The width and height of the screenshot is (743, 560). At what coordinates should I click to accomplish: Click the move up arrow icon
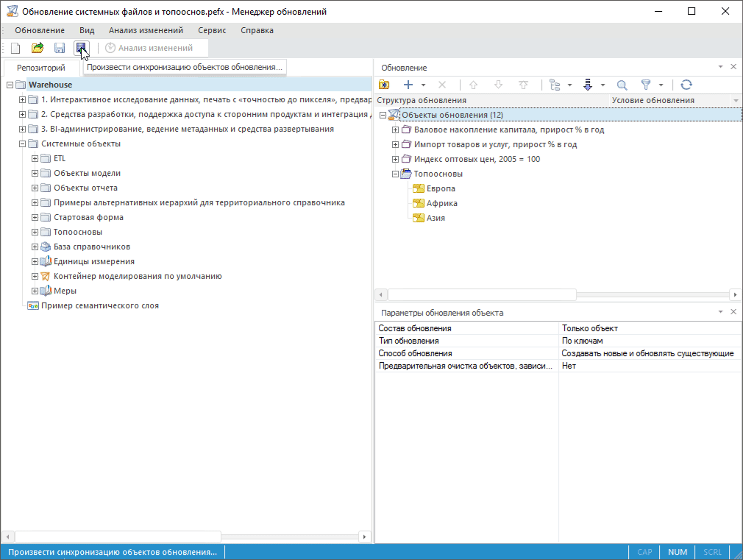click(x=473, y=85)
